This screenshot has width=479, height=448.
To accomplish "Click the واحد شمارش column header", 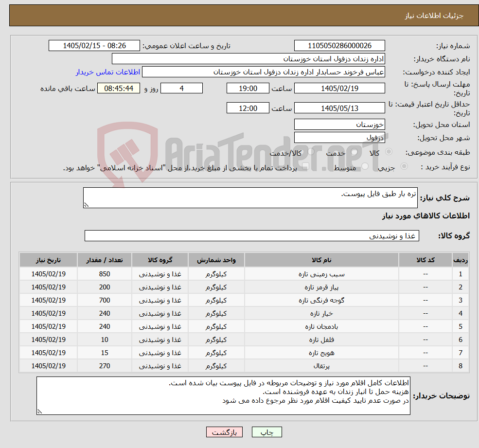I will click(216, 260).
